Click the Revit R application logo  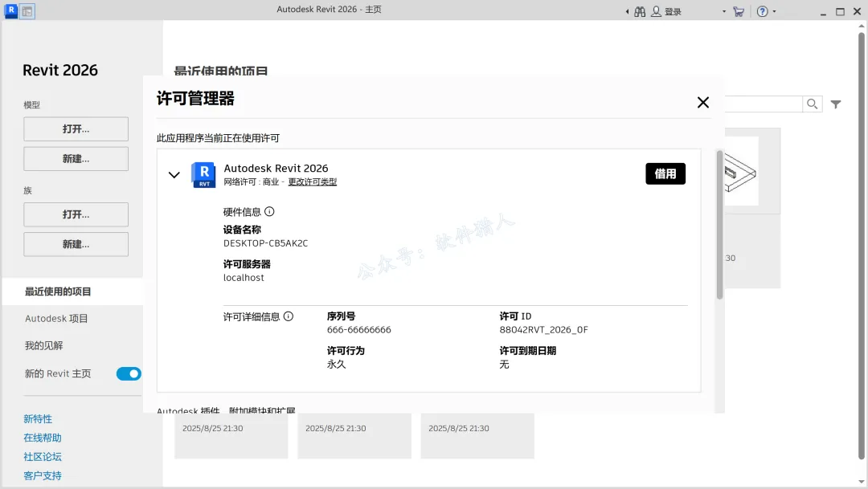[x=11, y=10]
